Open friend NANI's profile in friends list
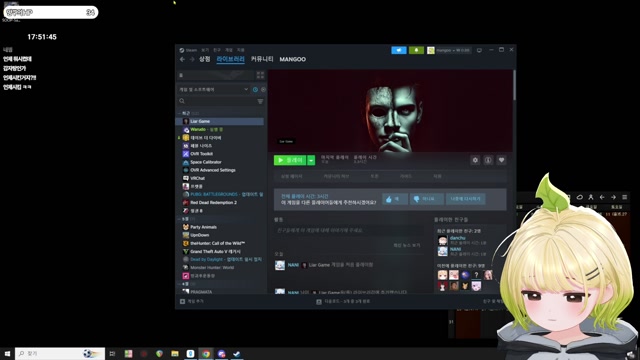Image resolution: width=640 pixels, height=360 pixels. (455, 249)
